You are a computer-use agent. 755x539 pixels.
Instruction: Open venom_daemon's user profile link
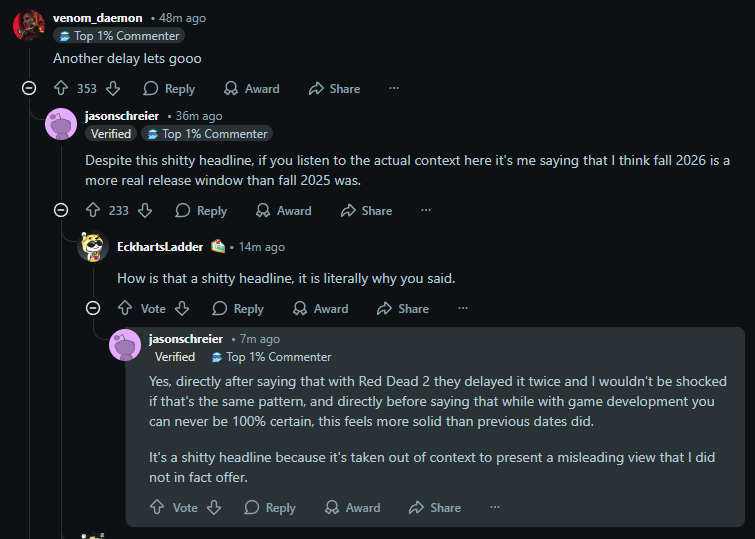(x=97, y=18)
